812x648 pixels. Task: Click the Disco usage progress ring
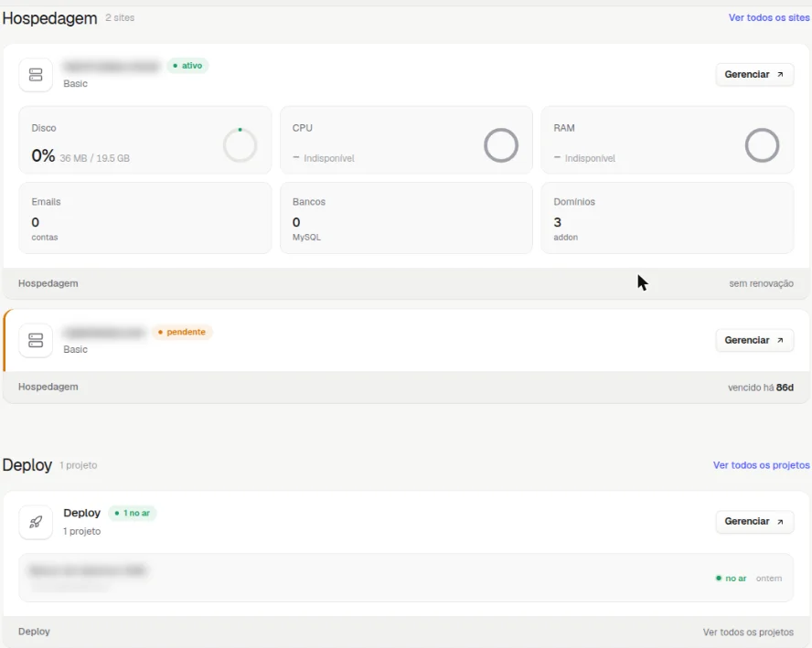click(240, 145)
